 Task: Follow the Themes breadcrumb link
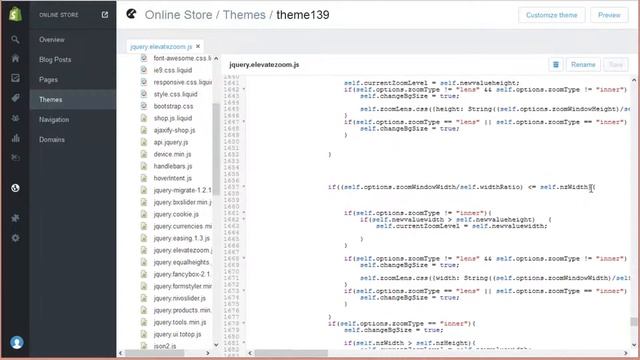(244, 15)
